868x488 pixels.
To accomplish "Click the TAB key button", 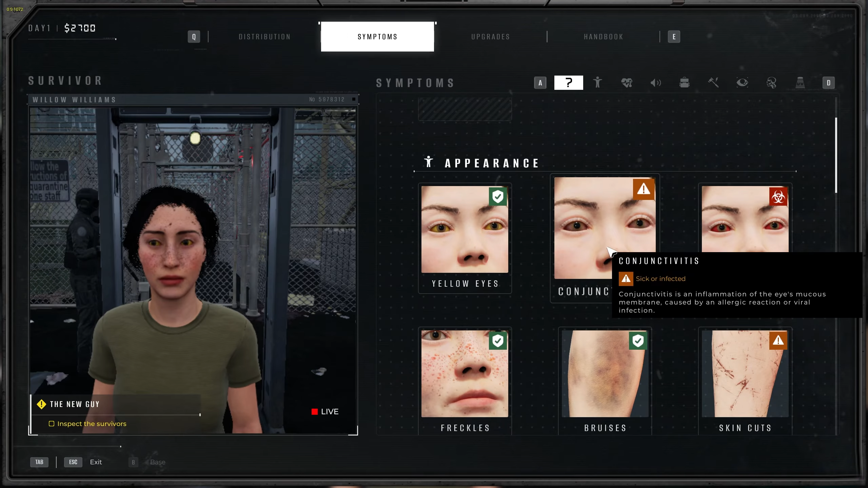I will pos(39,462).
